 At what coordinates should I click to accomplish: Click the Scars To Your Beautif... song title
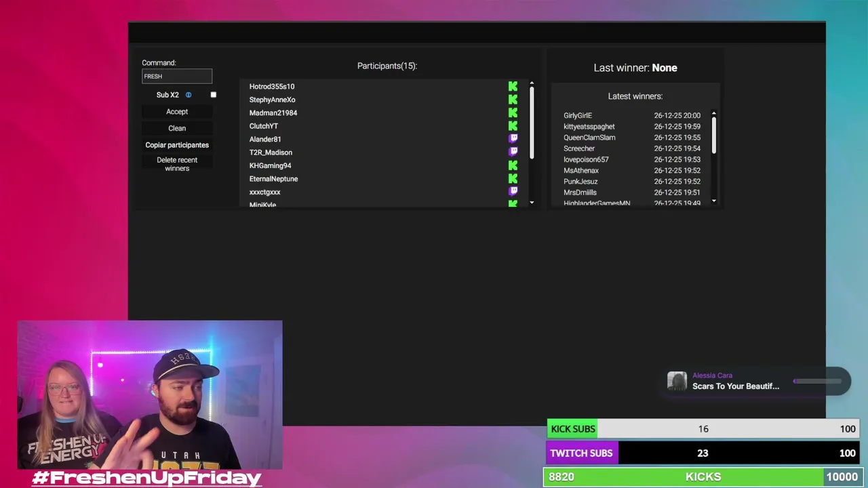[736, 386]
